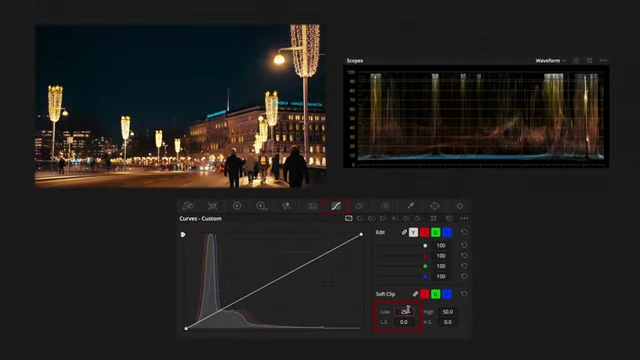Select the red Soft Clip channel
Image resolution: width=640 pixels, height=360 pixels.
pyautogui.click(x=424, y=294)
